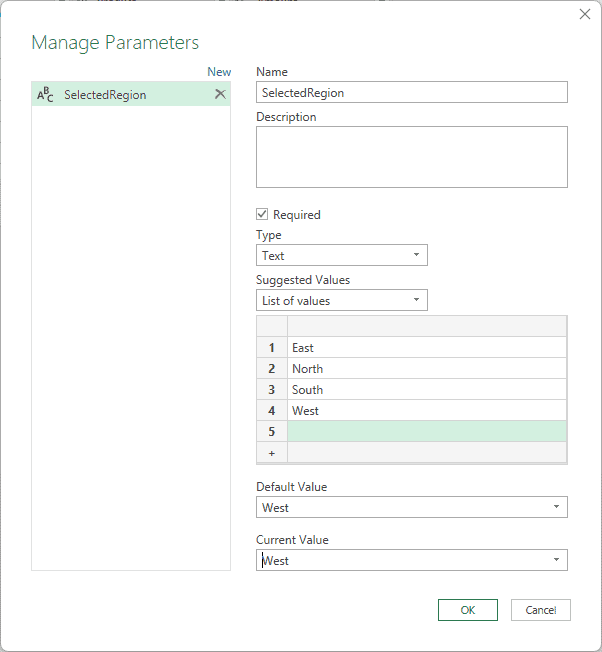This screenshot has width=602, height=652.
Task: Open the Default Value dropdown
Action: 412,507
